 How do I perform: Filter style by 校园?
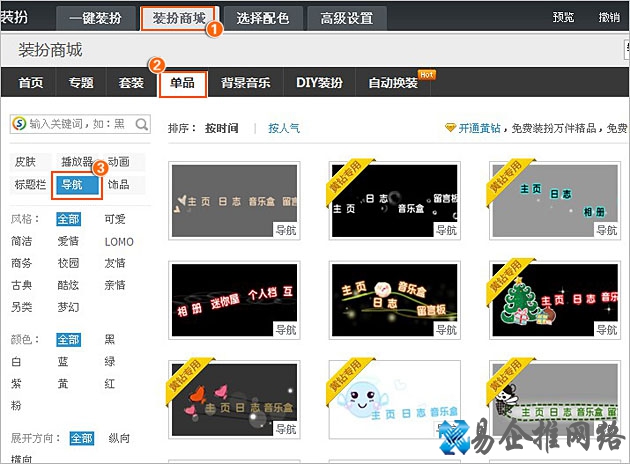pos(68,264)
